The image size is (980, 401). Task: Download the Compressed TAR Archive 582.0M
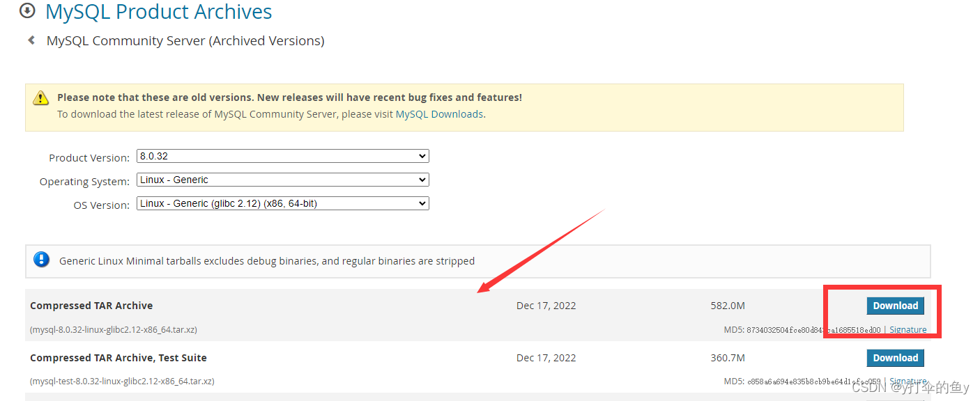[x=895, y=306]
